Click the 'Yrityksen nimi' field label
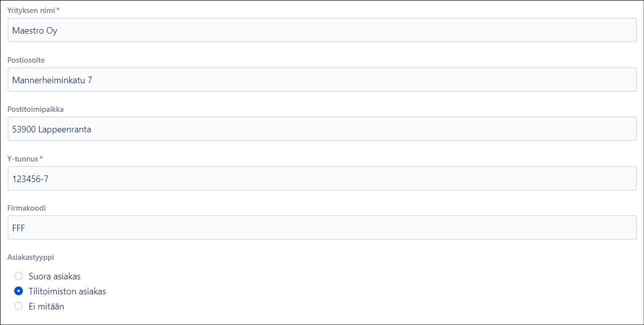 tap(31, 10)
